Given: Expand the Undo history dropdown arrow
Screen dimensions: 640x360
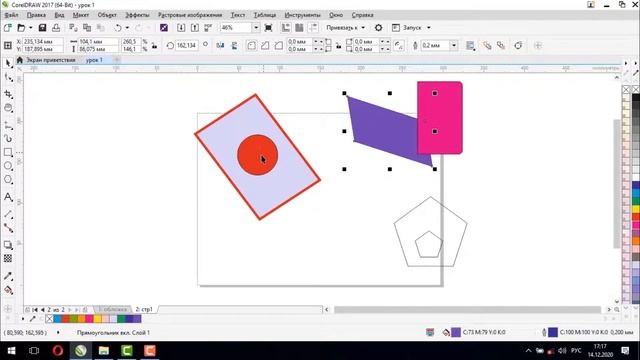Looking at the screenshot, I should coord(127,28).
